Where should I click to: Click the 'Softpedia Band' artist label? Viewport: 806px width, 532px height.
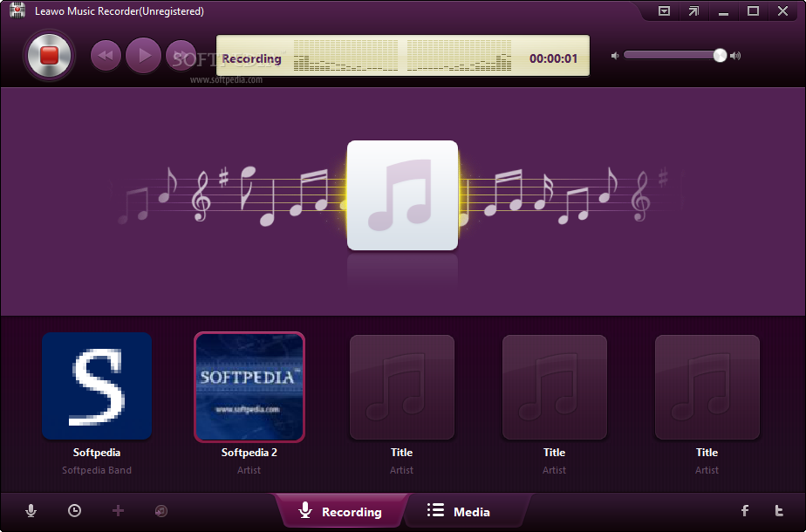pyautogui.click(x=97, y=470)
